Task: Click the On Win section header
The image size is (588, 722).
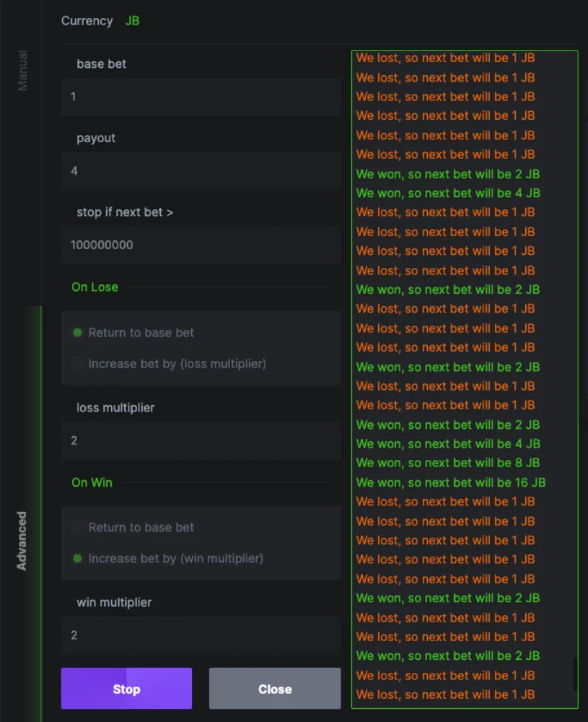Action: [92, 482]
